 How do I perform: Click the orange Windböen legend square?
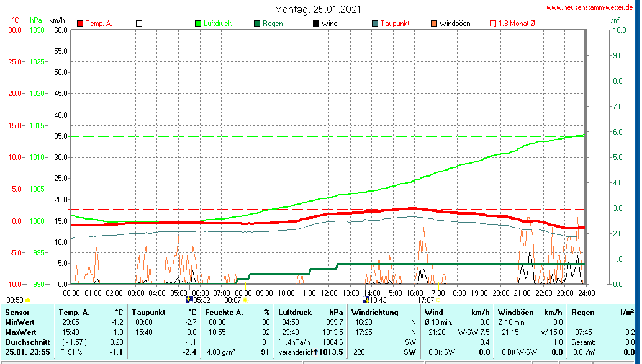coord(433,24)
